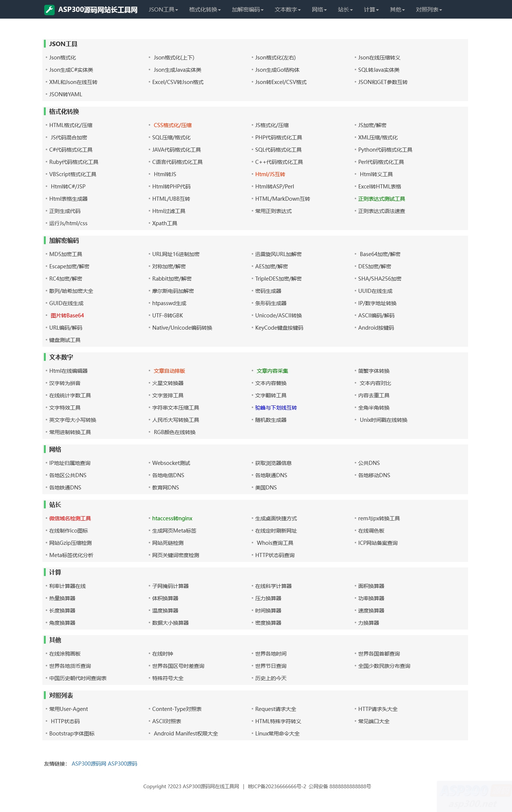Expand the JSON工具 dropdown menu
512x812 pixels.
pos(163,10)
